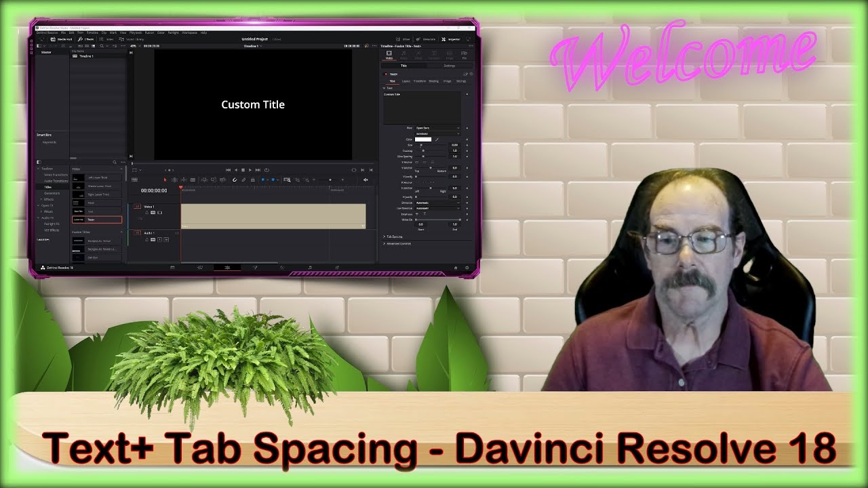Click the Play button in viewer transport
868x488 pixels.
[250, 170]
